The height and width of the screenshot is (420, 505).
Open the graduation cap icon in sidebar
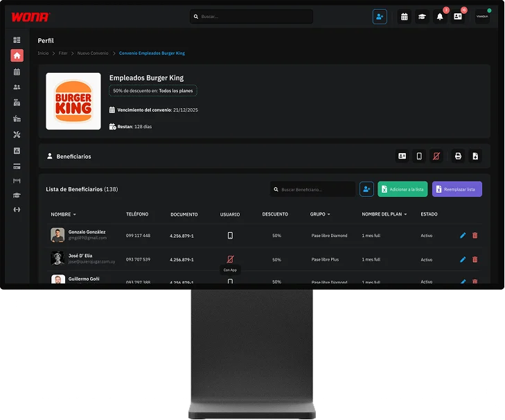click(17, 195)
